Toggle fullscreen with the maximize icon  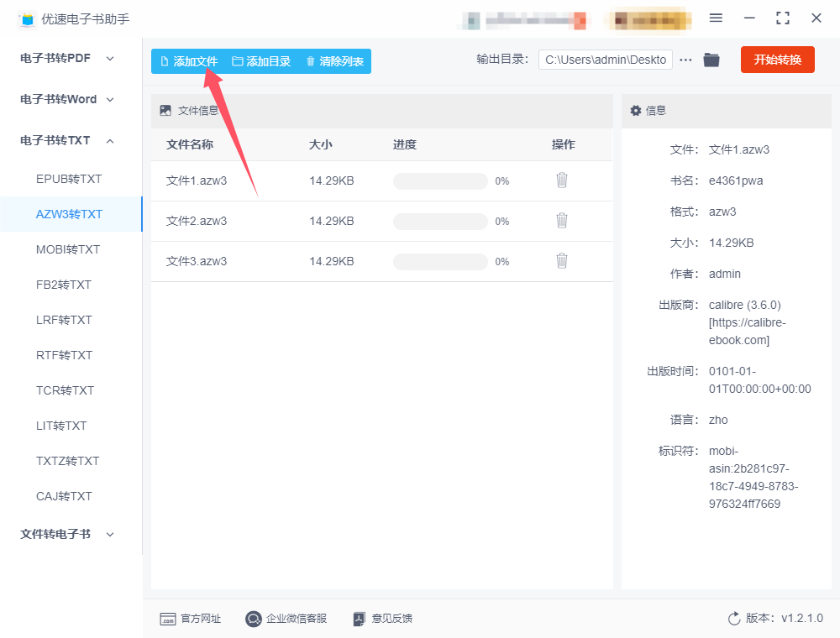point(783,18)
